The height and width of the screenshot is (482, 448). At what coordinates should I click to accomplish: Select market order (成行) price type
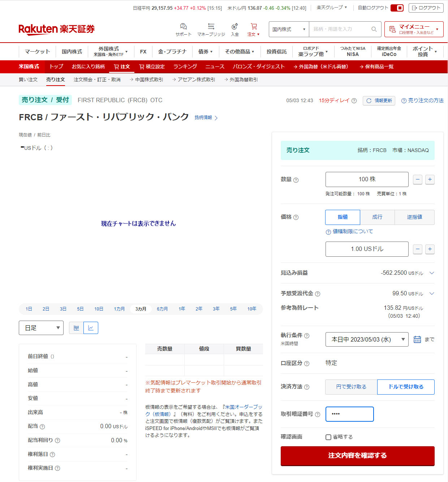coord(377,217)
